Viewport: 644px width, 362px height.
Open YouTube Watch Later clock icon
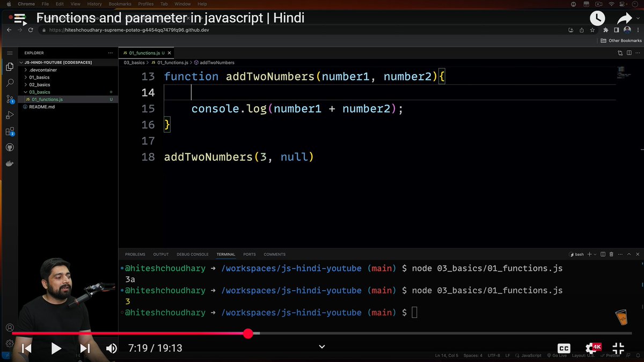pyautogui.click(x=597, y=18)
